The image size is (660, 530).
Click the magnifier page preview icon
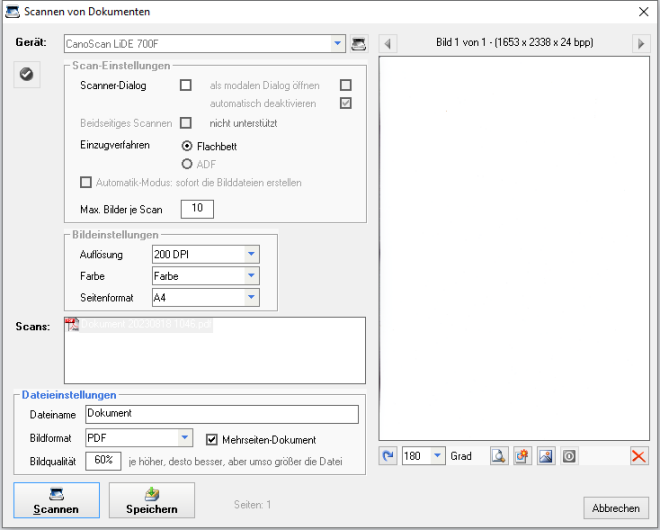498,456
